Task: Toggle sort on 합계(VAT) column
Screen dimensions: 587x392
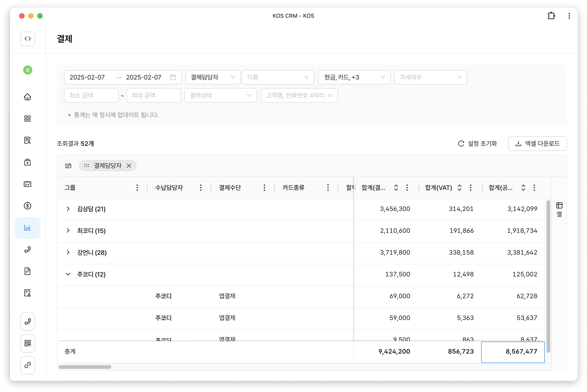Action: click(459, 188)
